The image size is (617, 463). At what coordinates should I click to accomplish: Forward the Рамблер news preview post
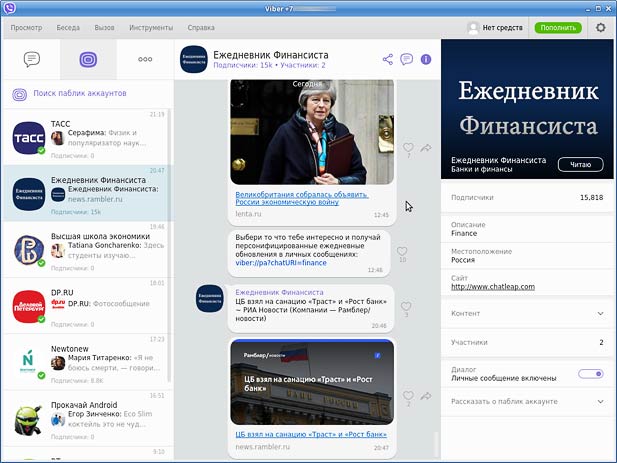(x=426, y=396)
